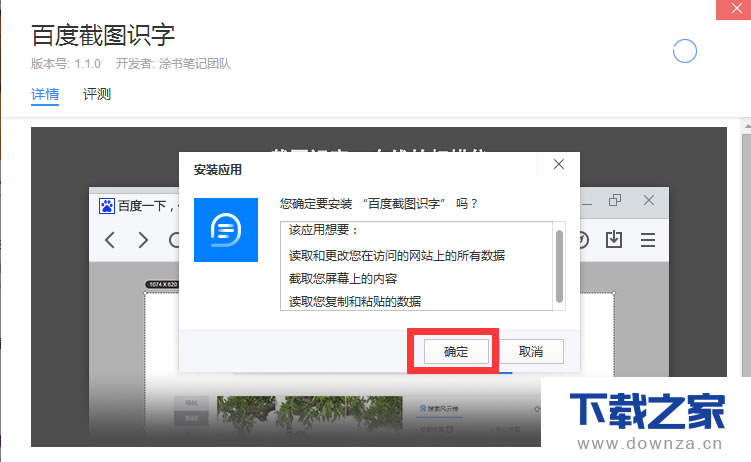Click the restore window icon in preview
The width and height of the screenshot is (751, 462).
coord(615,200)
